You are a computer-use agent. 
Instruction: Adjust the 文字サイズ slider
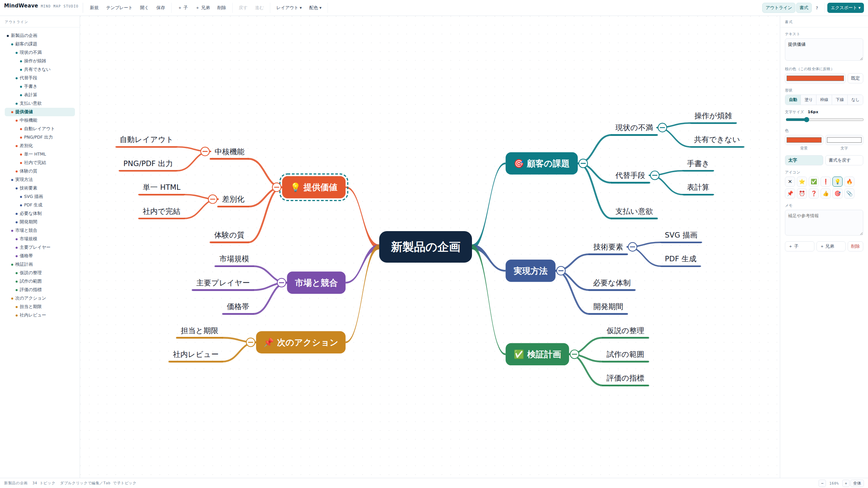tap(824, 120)
